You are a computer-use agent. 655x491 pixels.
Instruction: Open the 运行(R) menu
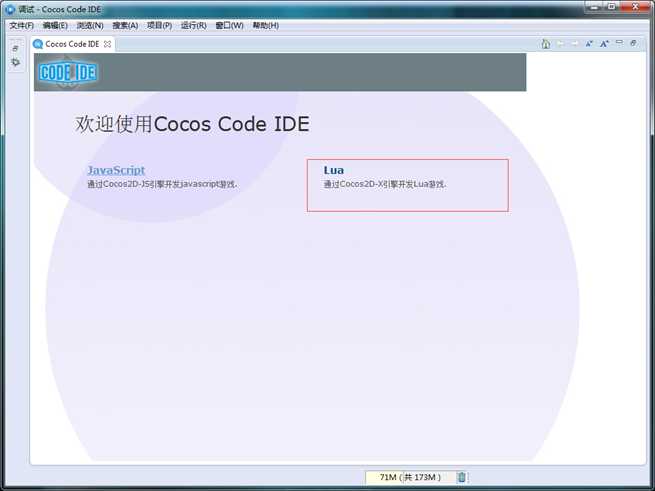click(x=193, y=25)
